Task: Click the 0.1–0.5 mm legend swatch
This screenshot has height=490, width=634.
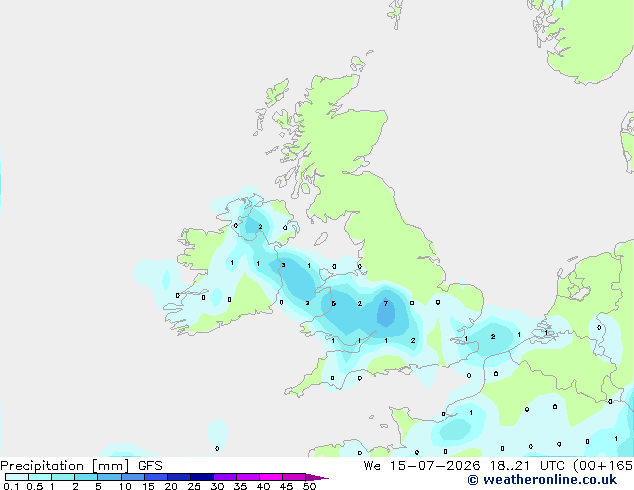Action: coord(17,477)
